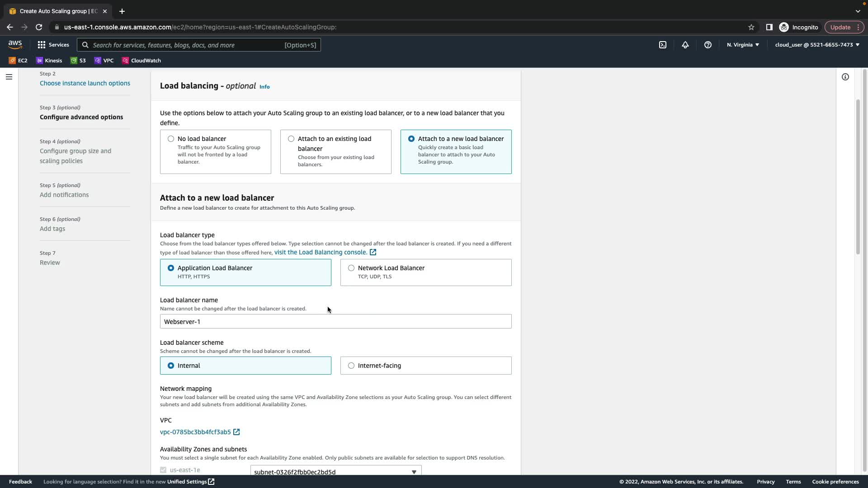Open AWS CloudShell icon
The width and height of the screenshot is (868, 488).
[662, 45]
